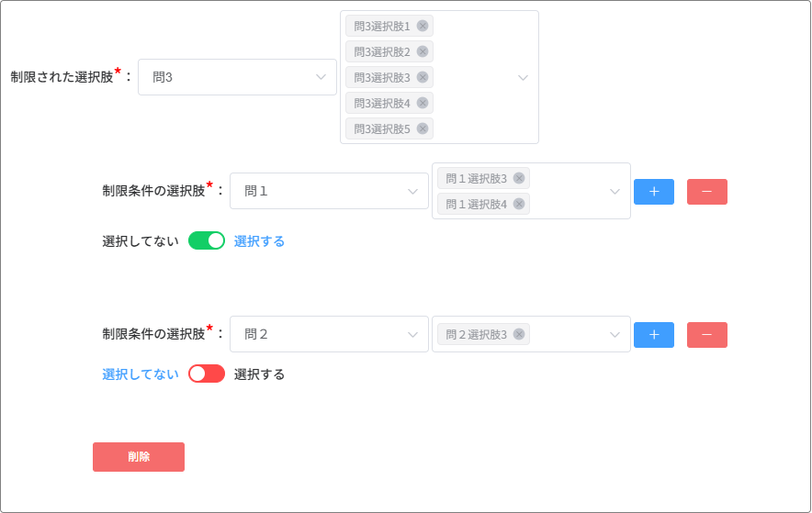Open the 問3 question dropdown
Image resolution: width=812 pixels, height=513 pixels.
237,77
